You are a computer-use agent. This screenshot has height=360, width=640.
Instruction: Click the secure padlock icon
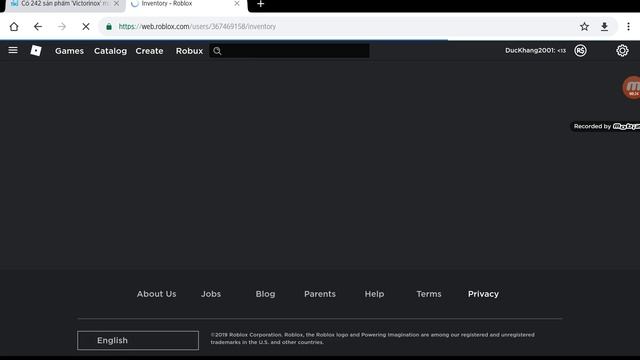(109, 27)
